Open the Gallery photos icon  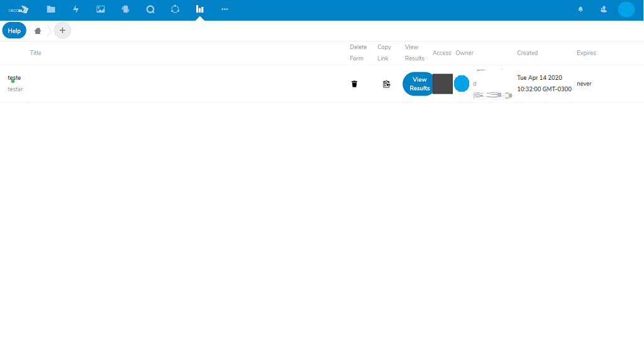pyautogui.click(x=101, y=9)
